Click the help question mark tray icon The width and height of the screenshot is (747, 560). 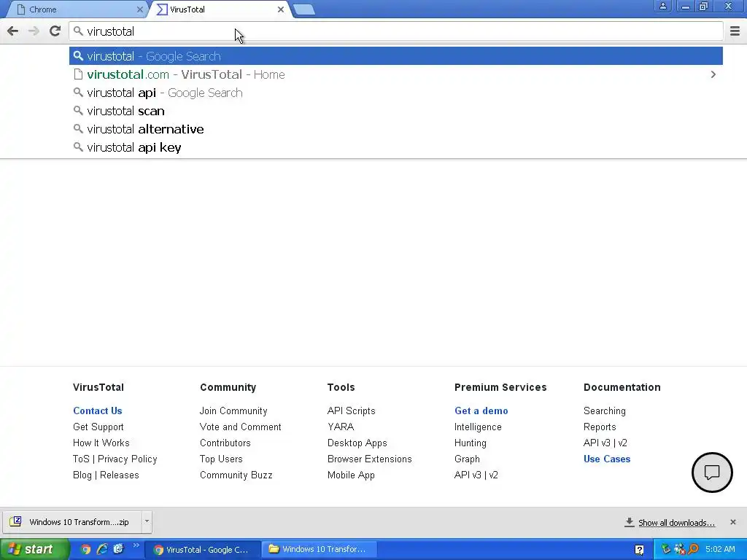pyautogui.click(x=639, y=550)
